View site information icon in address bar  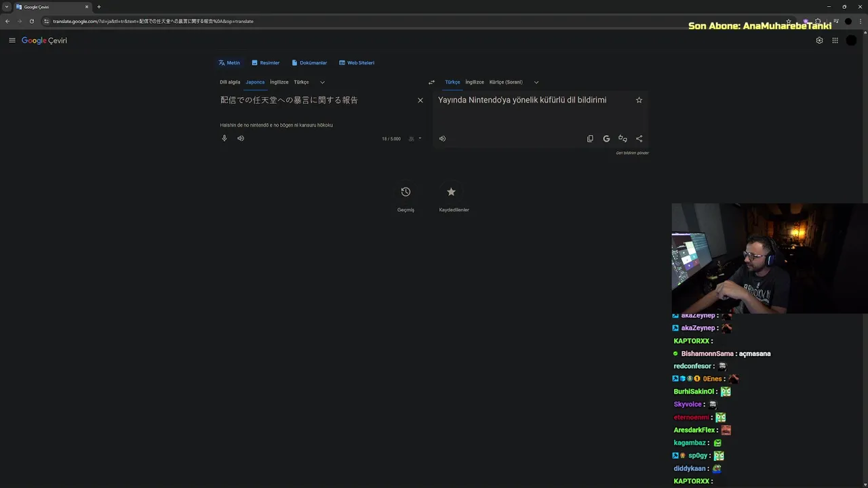(x=46, y=21)
